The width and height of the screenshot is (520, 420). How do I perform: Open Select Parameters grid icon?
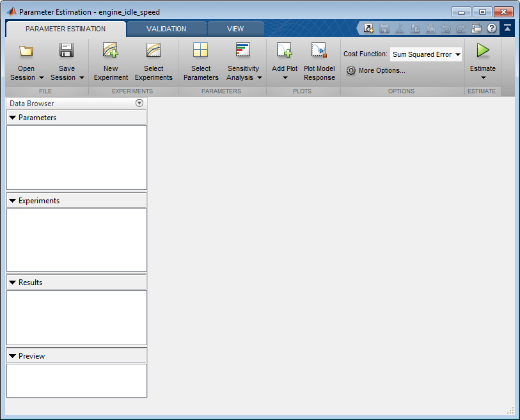click(x=201, y=50)
